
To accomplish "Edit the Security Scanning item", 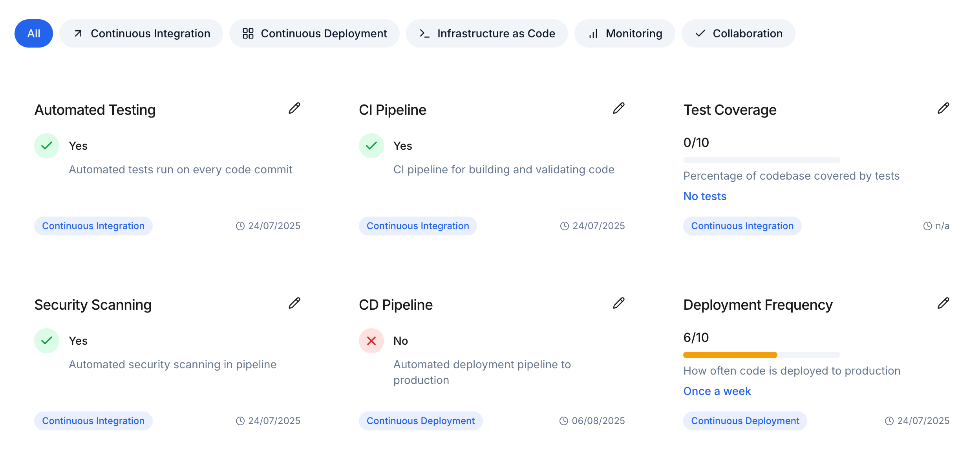I will 294,303.
